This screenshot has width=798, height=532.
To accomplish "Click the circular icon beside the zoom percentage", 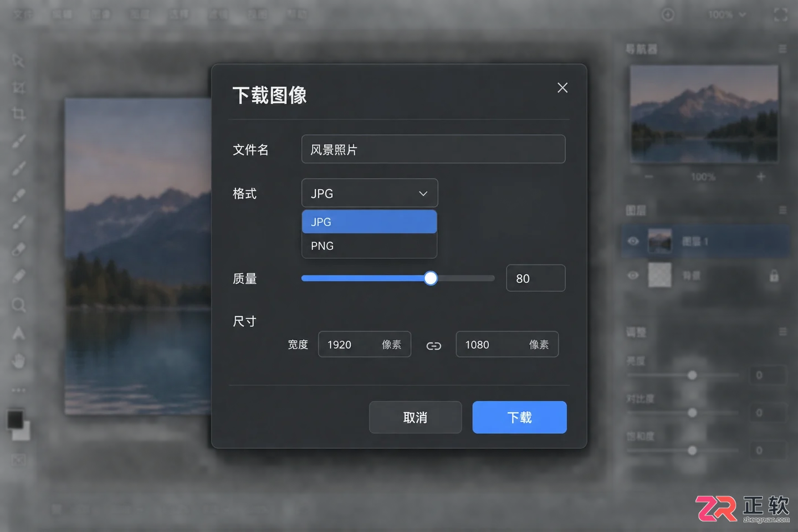I will [x=668, y=15].
